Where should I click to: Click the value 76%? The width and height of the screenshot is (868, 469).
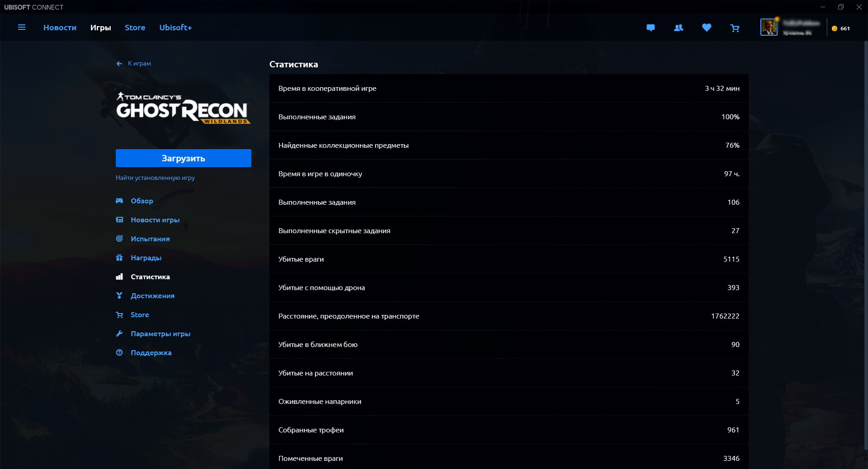click(732, 145)
